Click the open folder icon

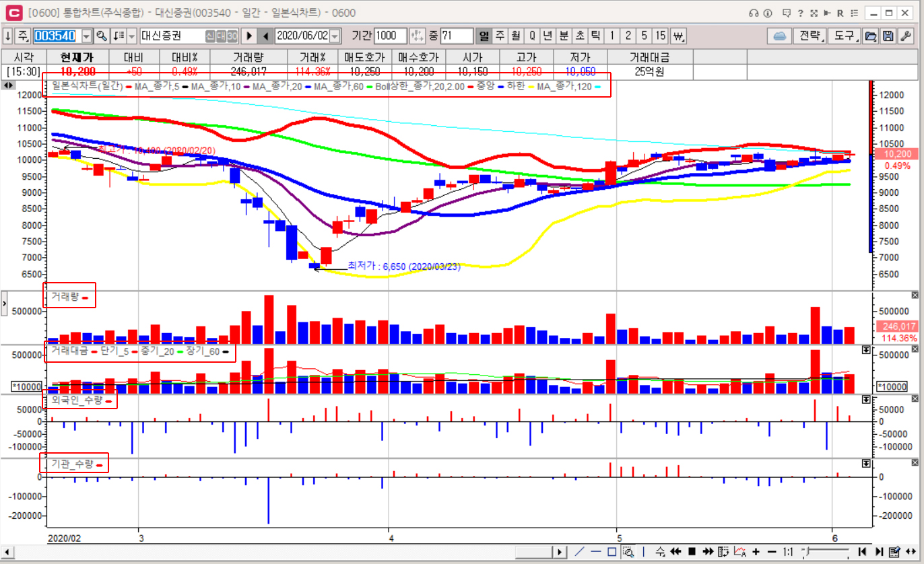[x=871, y=36]
